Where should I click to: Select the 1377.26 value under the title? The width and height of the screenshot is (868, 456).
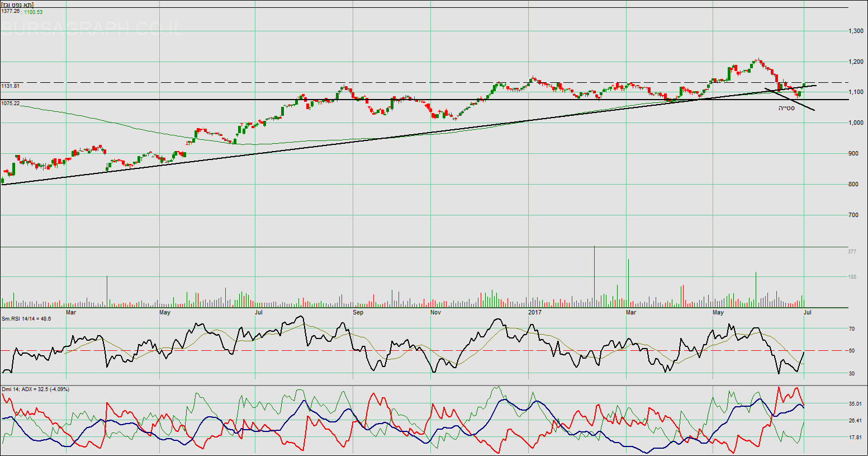[11, 11]
